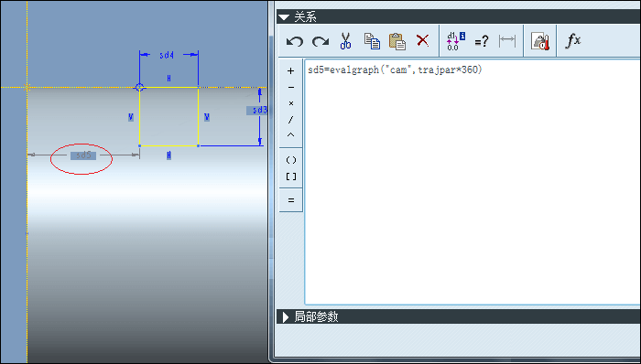Click the undo arrow in relations toolbar
The width and height of the screenshot is (641, 364).
(294, 41)
